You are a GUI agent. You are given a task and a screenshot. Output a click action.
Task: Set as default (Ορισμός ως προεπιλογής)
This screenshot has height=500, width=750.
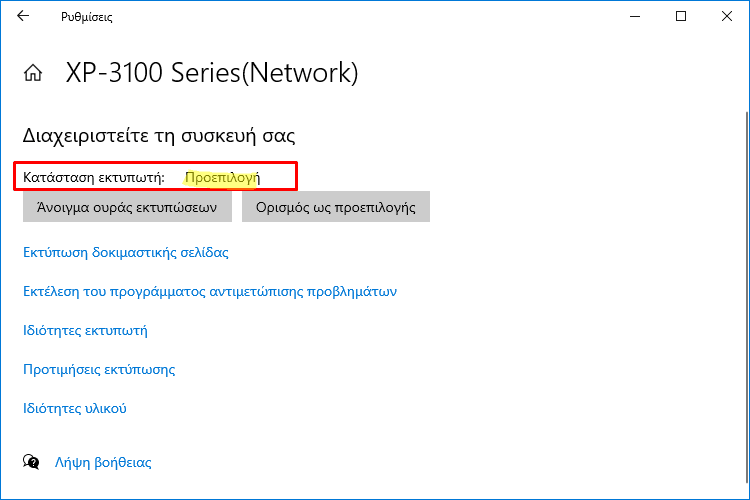336,207
